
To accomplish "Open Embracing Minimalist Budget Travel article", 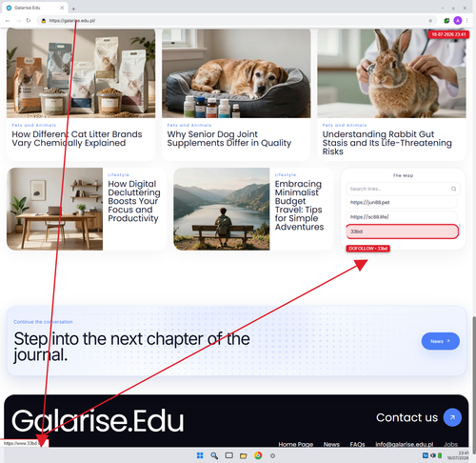I will 299,206.
